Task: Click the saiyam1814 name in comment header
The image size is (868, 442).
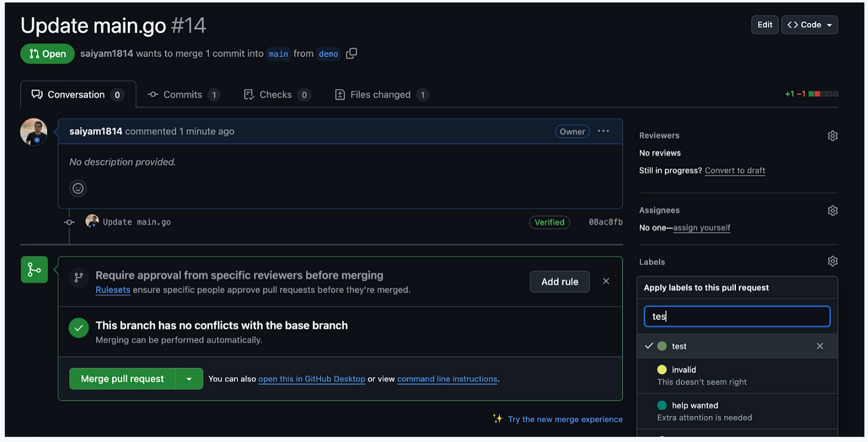Action: click(96, 131)
